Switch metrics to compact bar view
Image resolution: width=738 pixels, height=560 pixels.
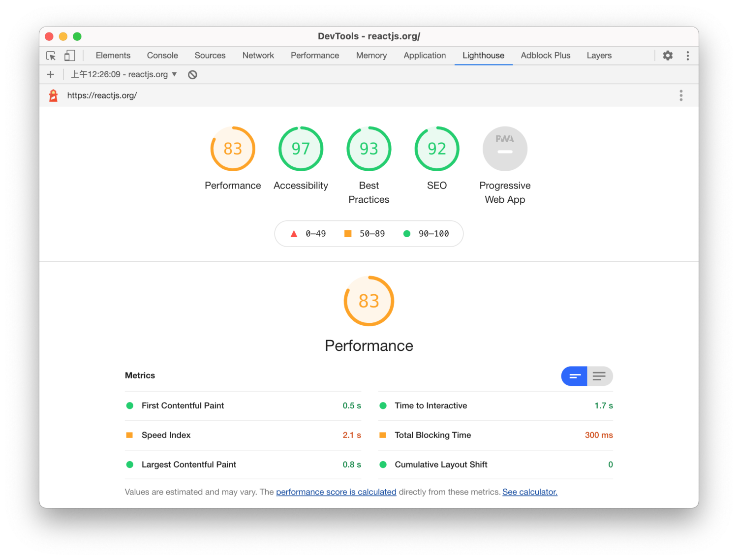(x=574, y=376)
